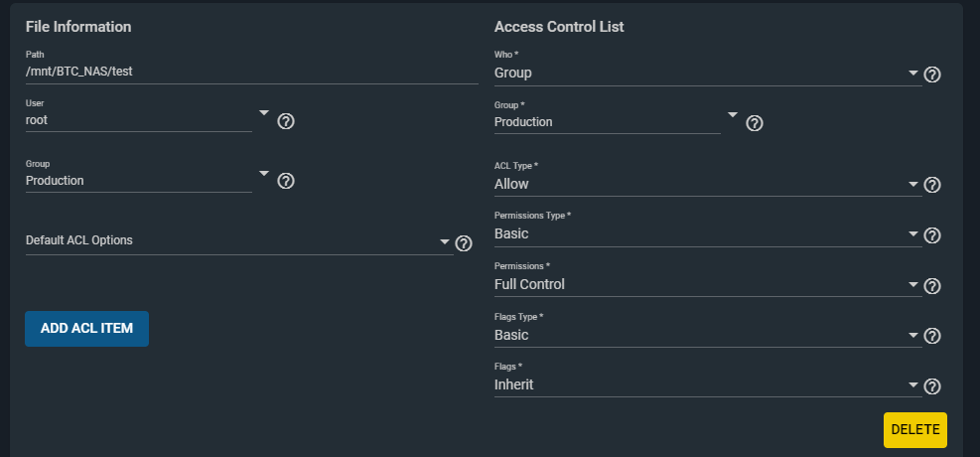This screenshot has width=980, height=457.
Task: Expand the User root dropdown arrow
Action: [x=264, y=113]
